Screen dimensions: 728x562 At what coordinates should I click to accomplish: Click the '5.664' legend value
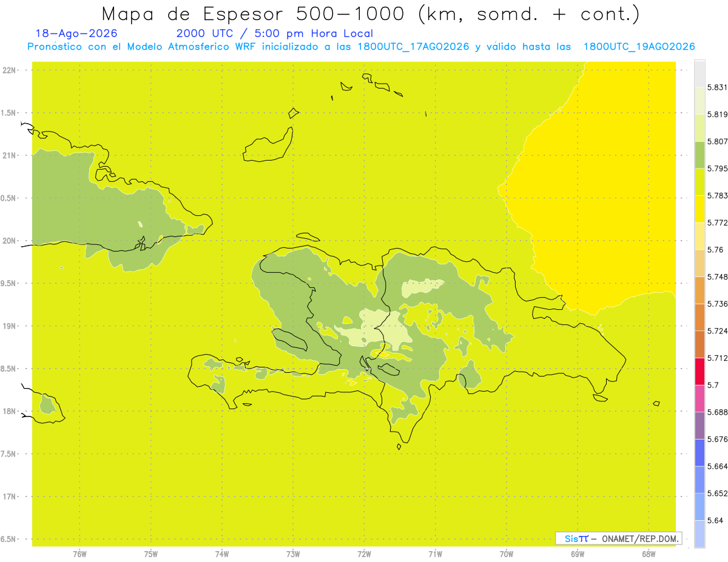[x=718, y=466]
